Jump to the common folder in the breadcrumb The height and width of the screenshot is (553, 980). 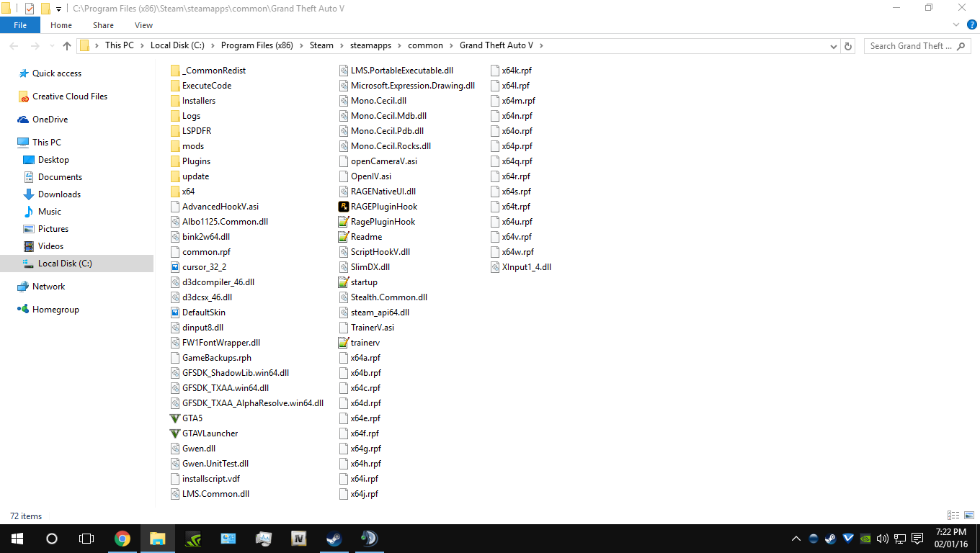click(425, 45)
